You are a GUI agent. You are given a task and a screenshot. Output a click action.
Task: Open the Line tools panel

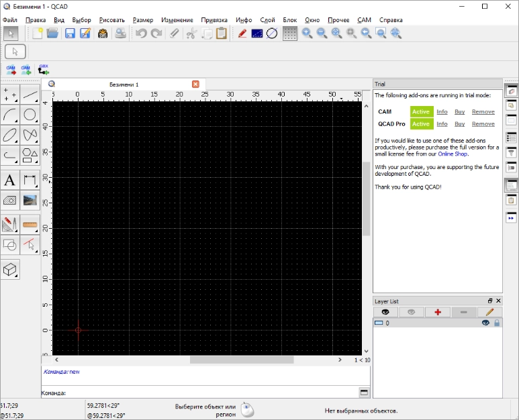tap(30, 95)
